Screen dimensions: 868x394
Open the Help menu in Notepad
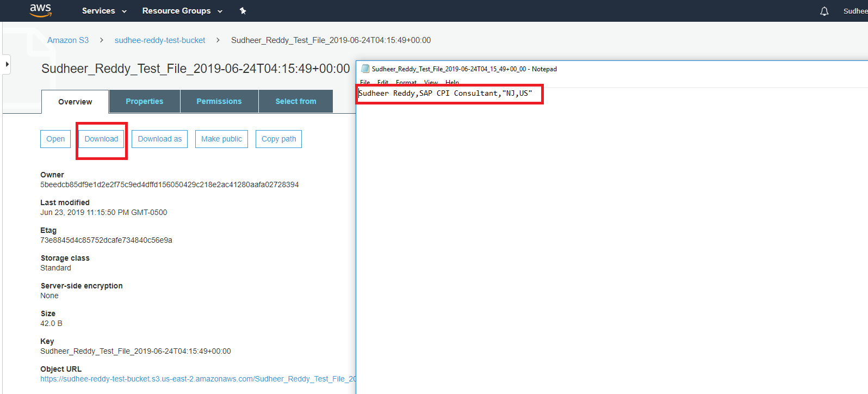coord(452,83)
